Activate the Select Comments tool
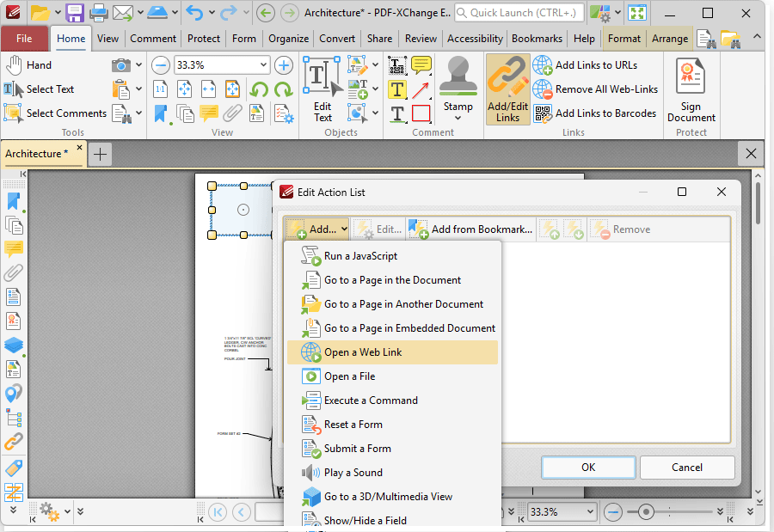The height and width of the screenshot is (532, 774). click(x=55, y=113)
